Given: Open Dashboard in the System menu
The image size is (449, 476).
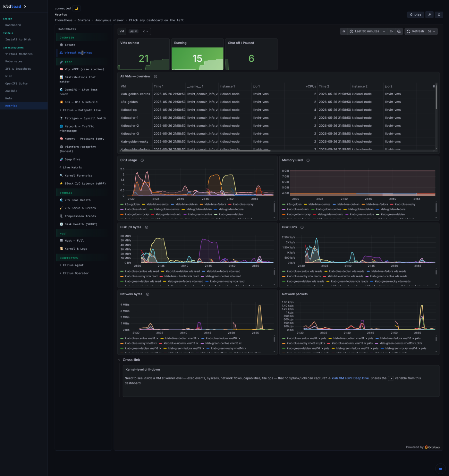Looking at the screenshot, I should click(x=13, y=25).
